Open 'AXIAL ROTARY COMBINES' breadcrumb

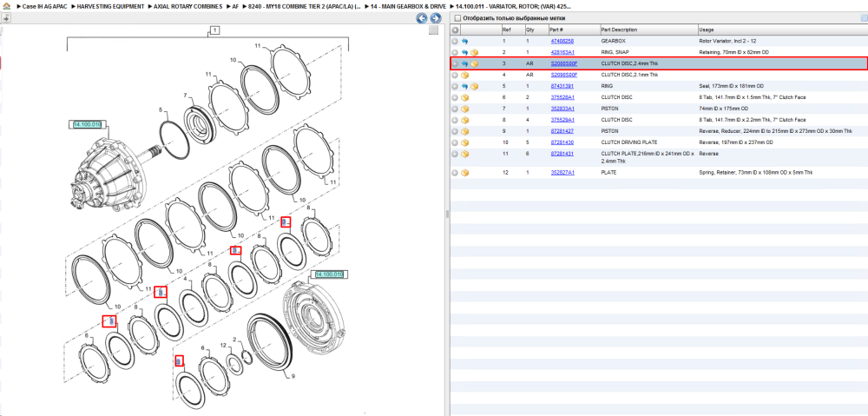click(188, 7)
